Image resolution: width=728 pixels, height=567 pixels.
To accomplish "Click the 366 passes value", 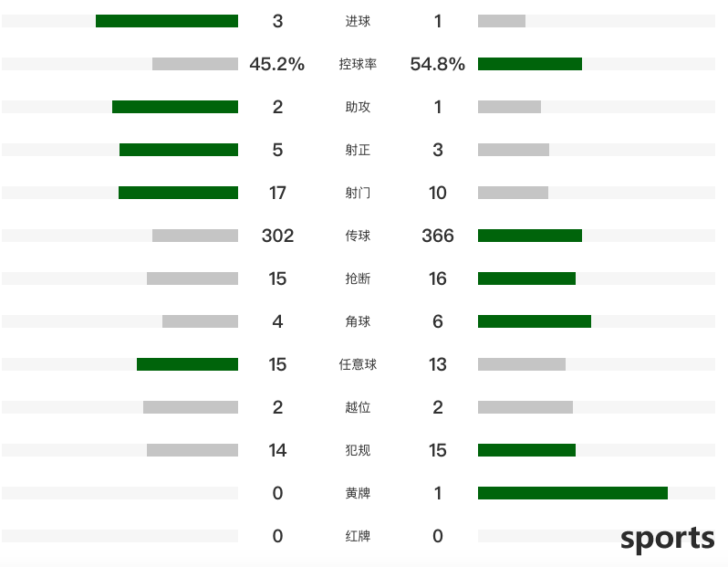I will tap(437, 236).
